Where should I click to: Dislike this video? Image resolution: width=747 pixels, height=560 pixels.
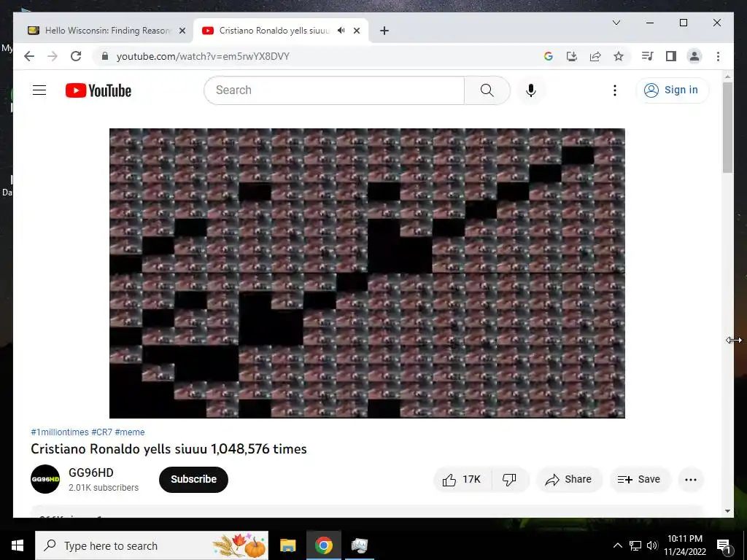(509, 480)
